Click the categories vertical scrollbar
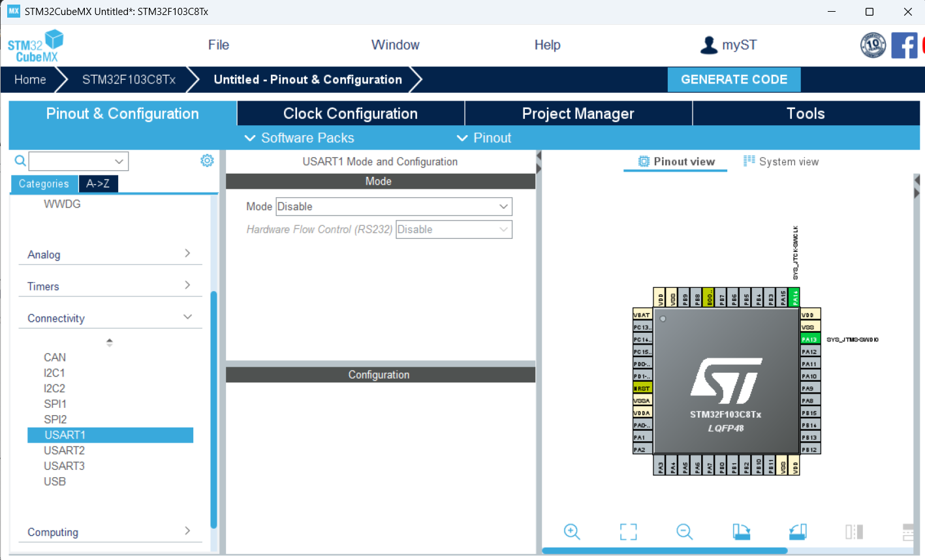 [213, 409]
